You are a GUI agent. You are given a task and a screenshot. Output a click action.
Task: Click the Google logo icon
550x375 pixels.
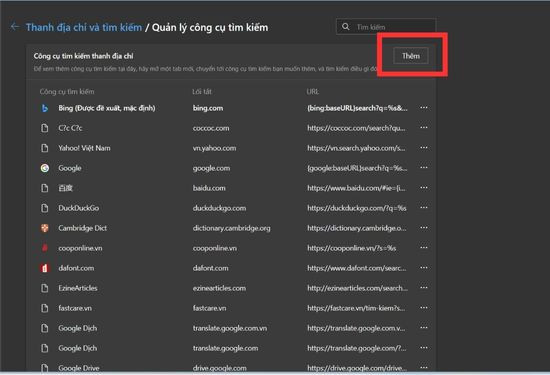tap(45, 168)
